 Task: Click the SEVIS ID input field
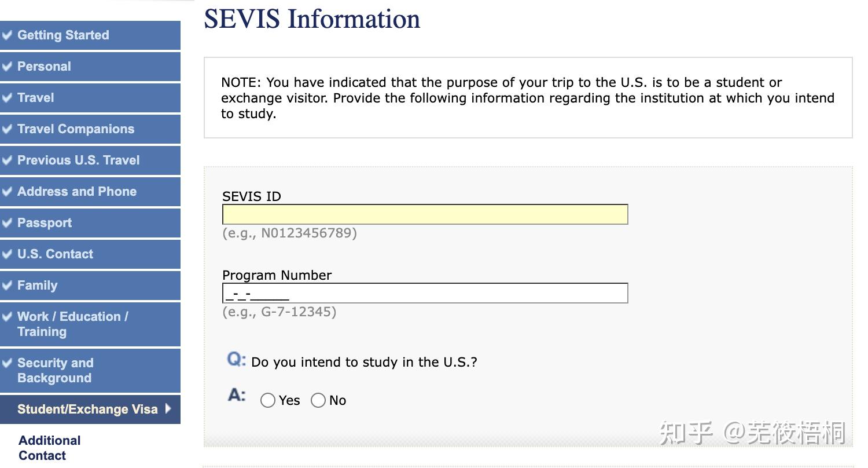pos(425,214)
